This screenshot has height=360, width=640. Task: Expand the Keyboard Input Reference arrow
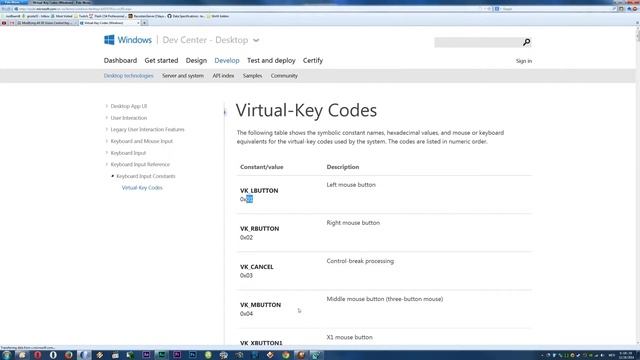tap(107, 164)
